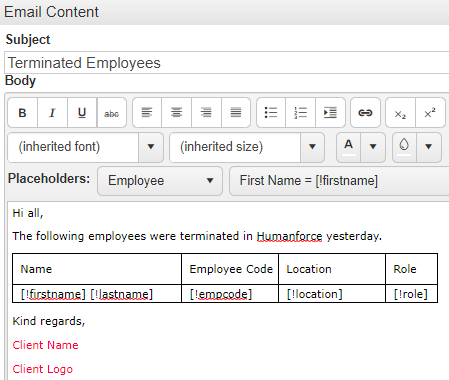Toggle bold formatting
449x380 pixels.
pyautogui.click(x=22, y=113)
